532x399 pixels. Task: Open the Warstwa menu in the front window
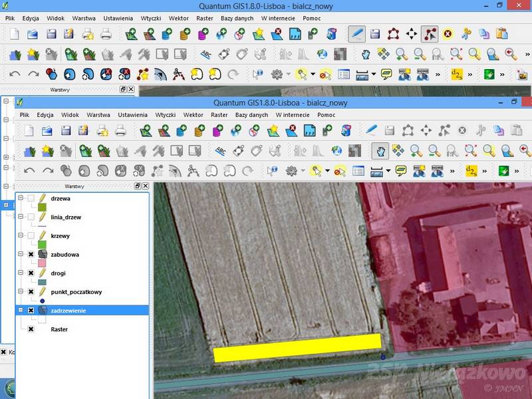pyautogui.click(x=98, y=115)
